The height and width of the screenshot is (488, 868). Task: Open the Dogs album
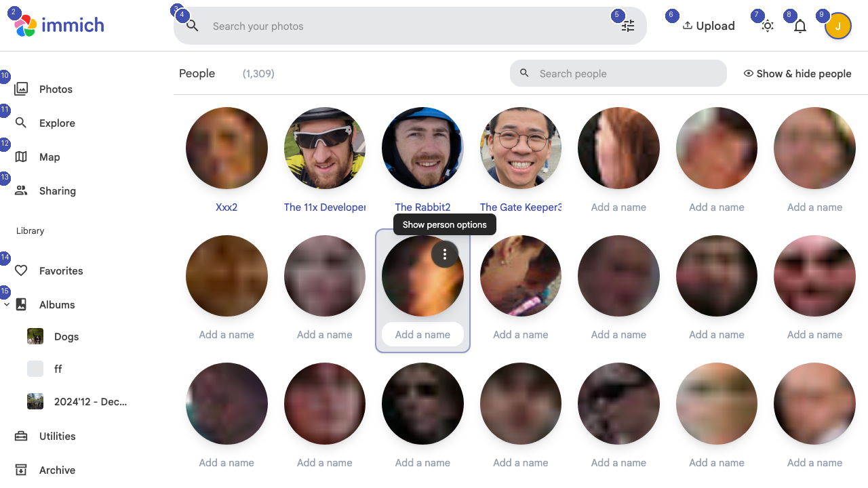pyautogui.click(x=66, y=336)
